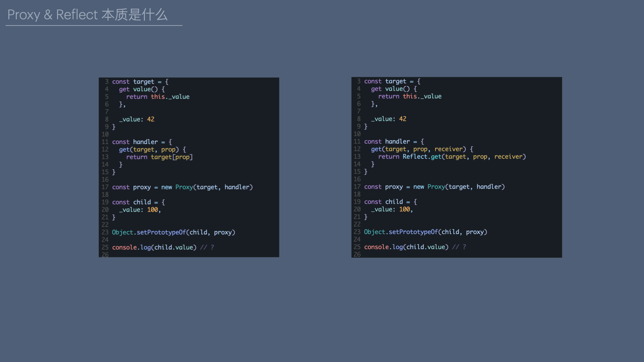Image resolution: width=644 pixels, height=362 pixels.
Task: Click 'const proxy = new Proxy' in right code
Action: point(405,187)
